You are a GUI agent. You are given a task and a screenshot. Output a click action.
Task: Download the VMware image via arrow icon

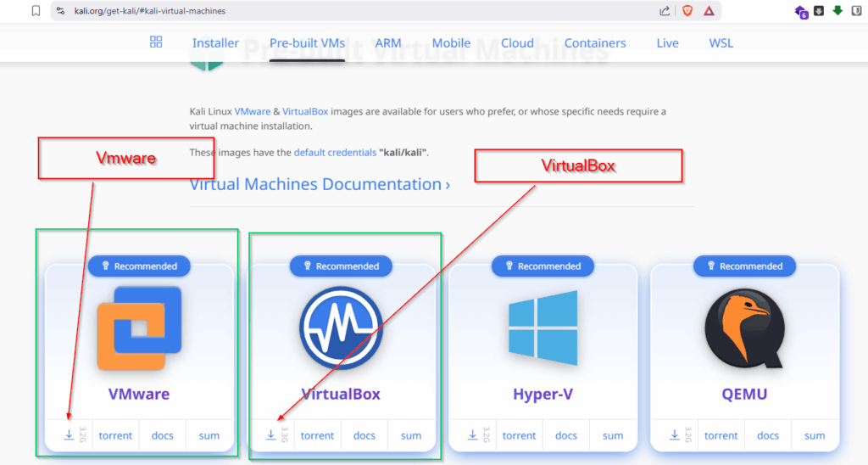(69, 435)
